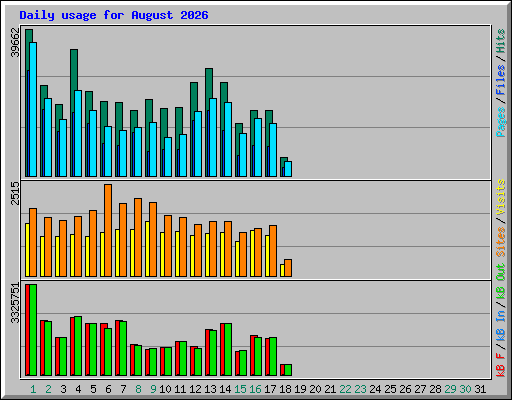
Task: Click day 28 on the date axis
Action: point(435,389)
